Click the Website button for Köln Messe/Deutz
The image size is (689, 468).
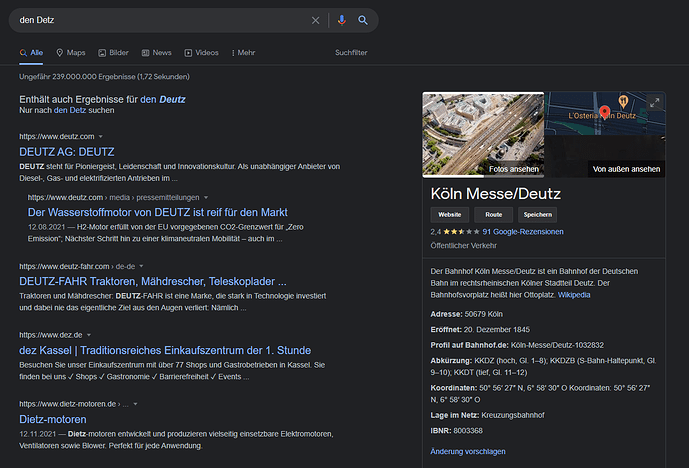coord(449,214)
